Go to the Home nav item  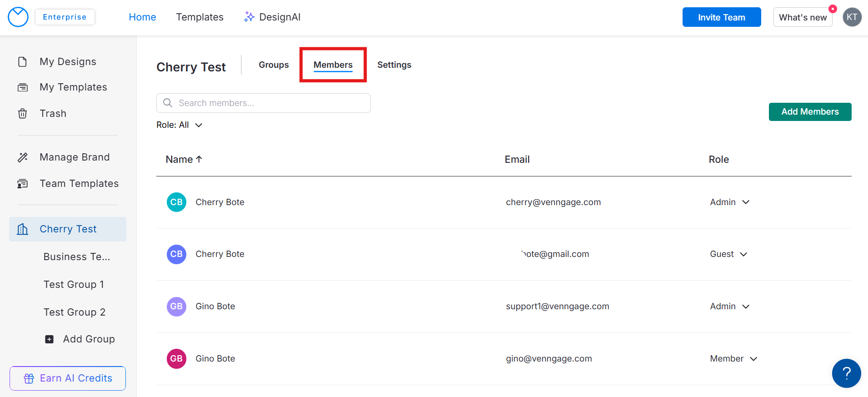click(142, 17)
